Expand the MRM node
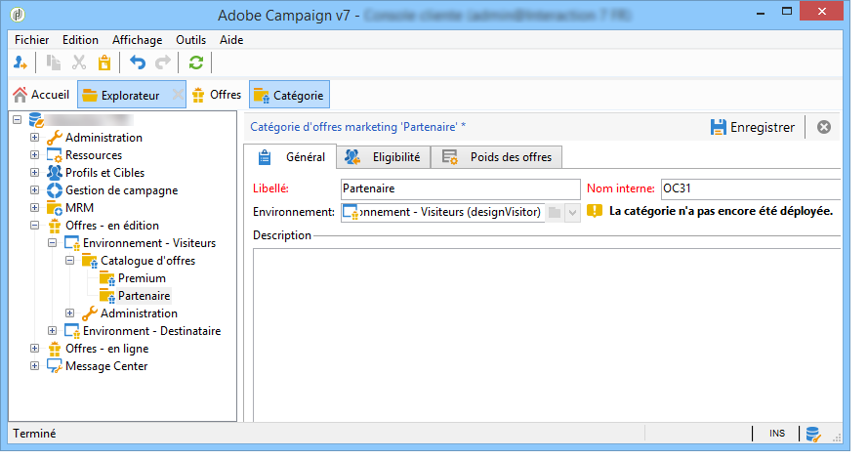The height and width of the screenshot is (459, 868). [34, 208]
